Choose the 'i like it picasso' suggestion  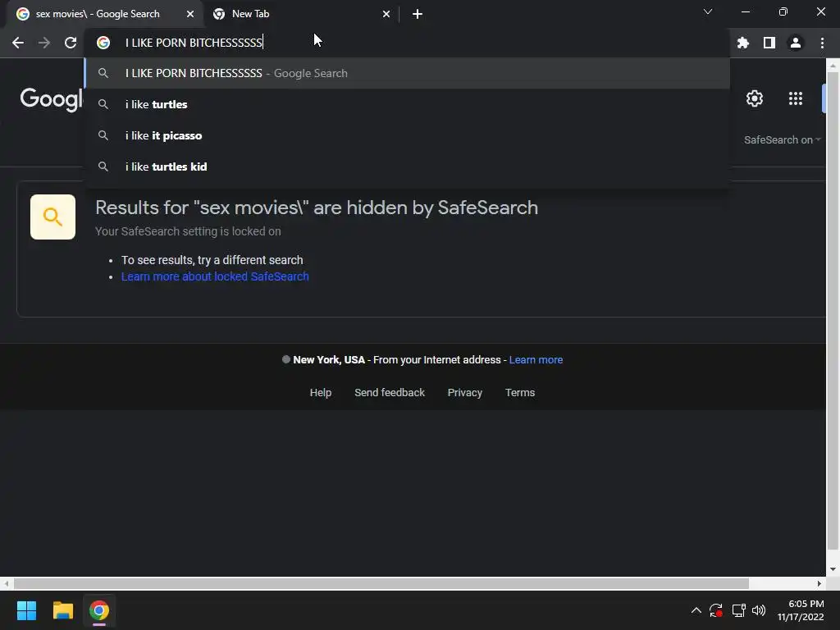coord(407,135)
